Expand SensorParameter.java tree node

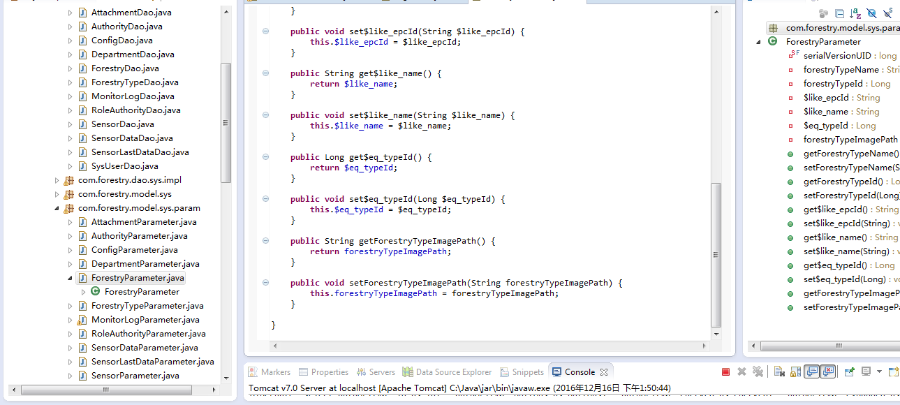(70, 376)
